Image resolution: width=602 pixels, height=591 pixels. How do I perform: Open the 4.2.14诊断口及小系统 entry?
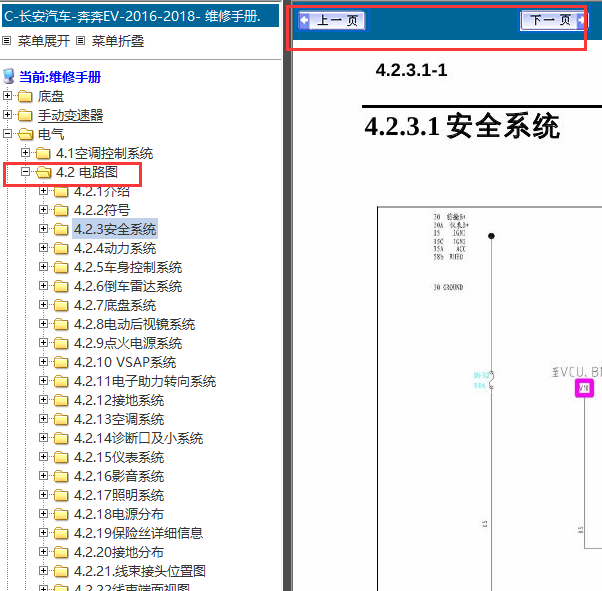click(x=138, y=438)
